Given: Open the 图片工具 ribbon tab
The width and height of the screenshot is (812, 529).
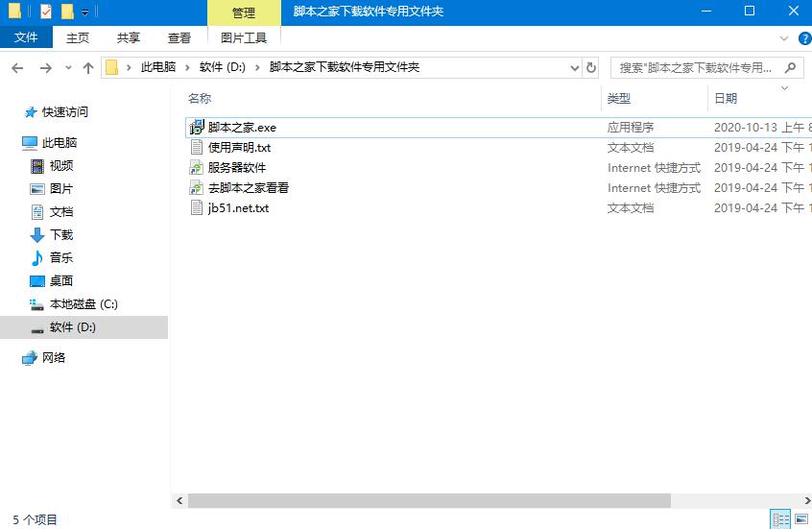Looking at the screenshot, I should (x=244, y=37).
